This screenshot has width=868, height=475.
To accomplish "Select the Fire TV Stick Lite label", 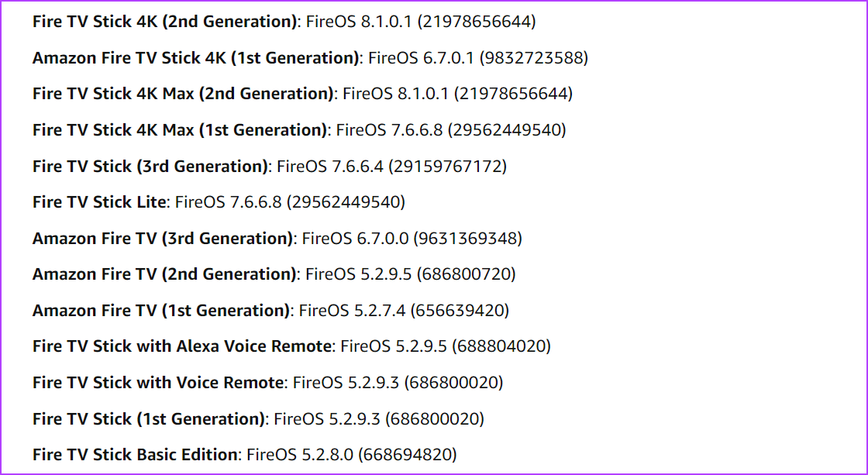I will [99, 202].
